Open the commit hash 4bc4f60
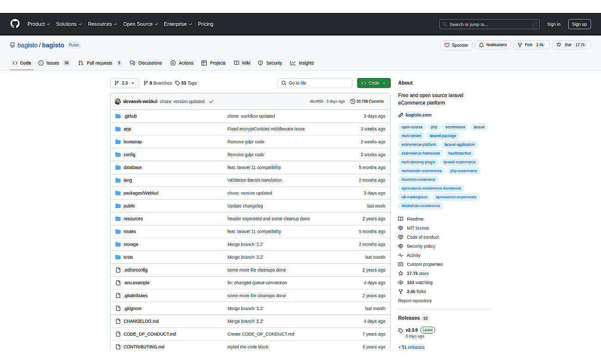The height and width of the screenshot is (364, 601). (x=316, y=101)
